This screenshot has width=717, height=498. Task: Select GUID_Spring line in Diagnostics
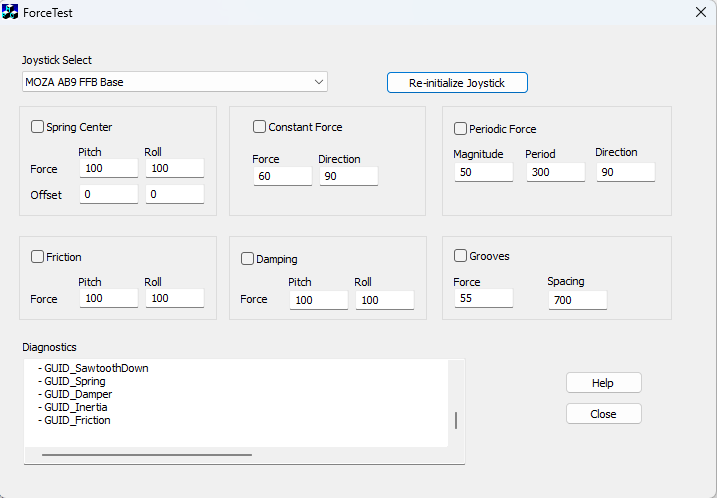pos(75,381)
